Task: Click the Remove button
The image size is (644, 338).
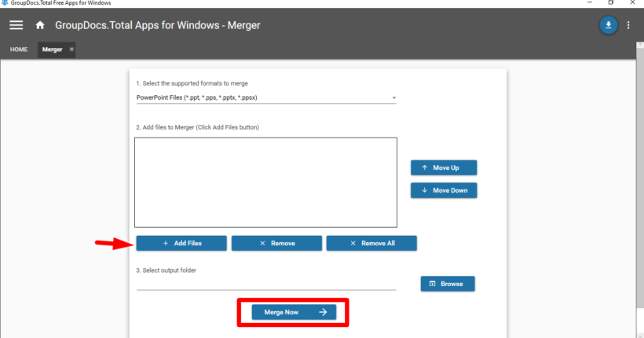Action: click(x=276, y=244)
